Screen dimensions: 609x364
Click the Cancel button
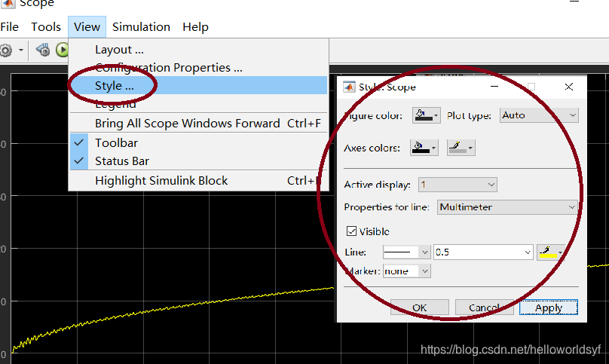point(485,307)
